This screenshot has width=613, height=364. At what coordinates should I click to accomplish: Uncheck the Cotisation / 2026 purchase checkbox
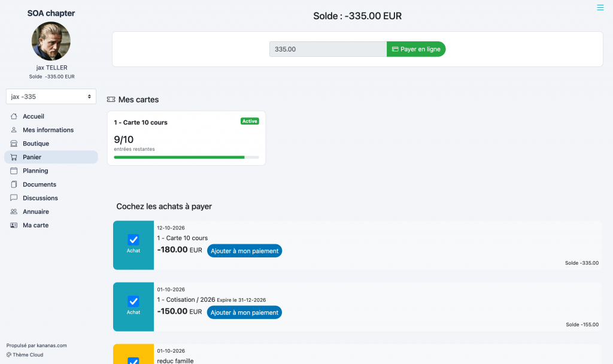(x=133, y=302)
